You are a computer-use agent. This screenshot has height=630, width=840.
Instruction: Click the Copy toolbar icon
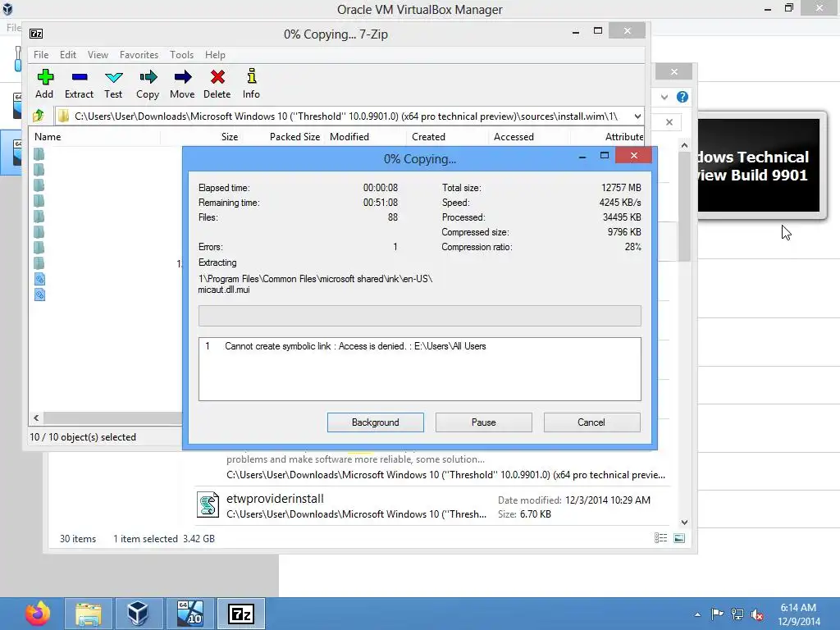tap(148, 77)
